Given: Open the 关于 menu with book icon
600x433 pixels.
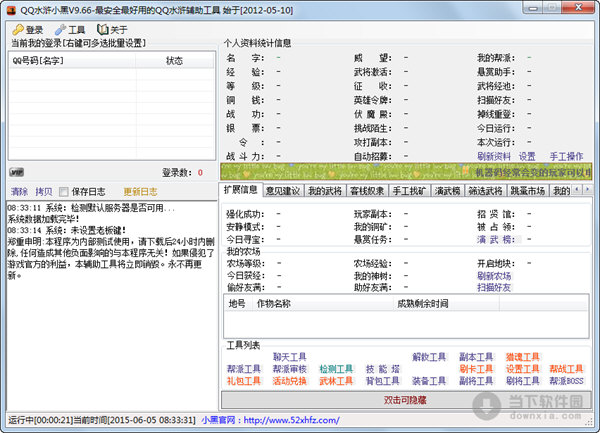Looking at the screenshot, I should (x=112, y=29).
